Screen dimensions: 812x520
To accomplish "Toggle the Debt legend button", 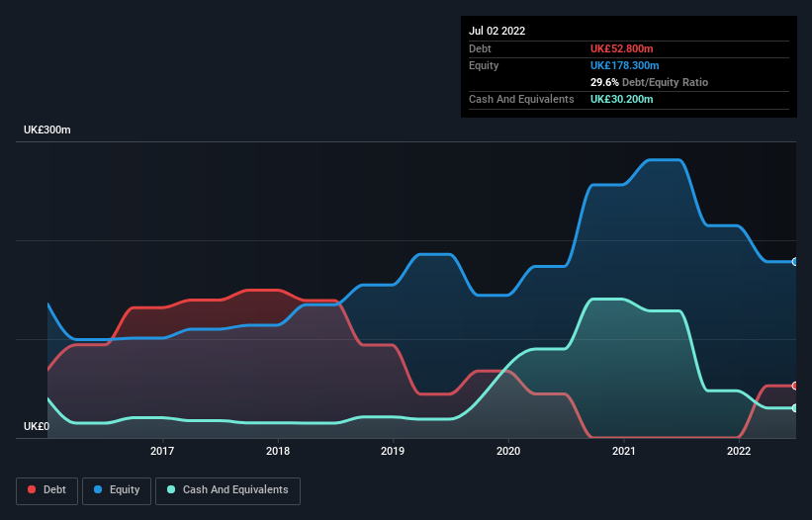I will pos(47,490).
